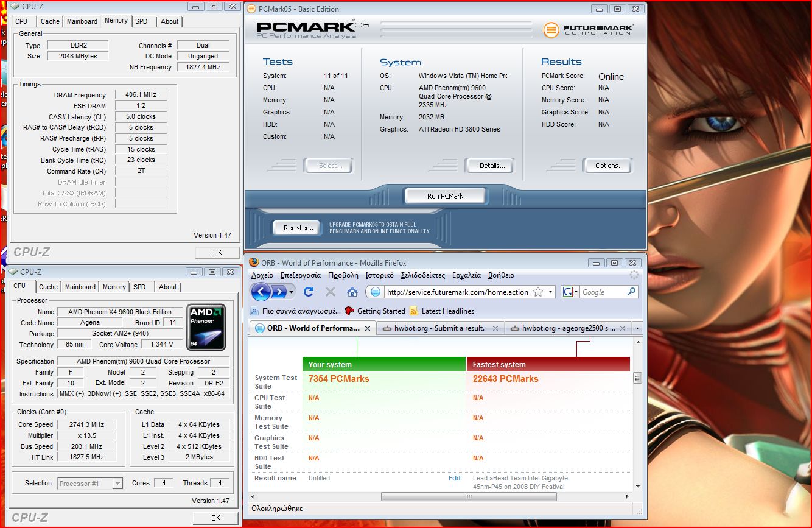Open Mainboard tab in upper CPU-Z
Screen dimensions: 812x528
click(82, 21)
